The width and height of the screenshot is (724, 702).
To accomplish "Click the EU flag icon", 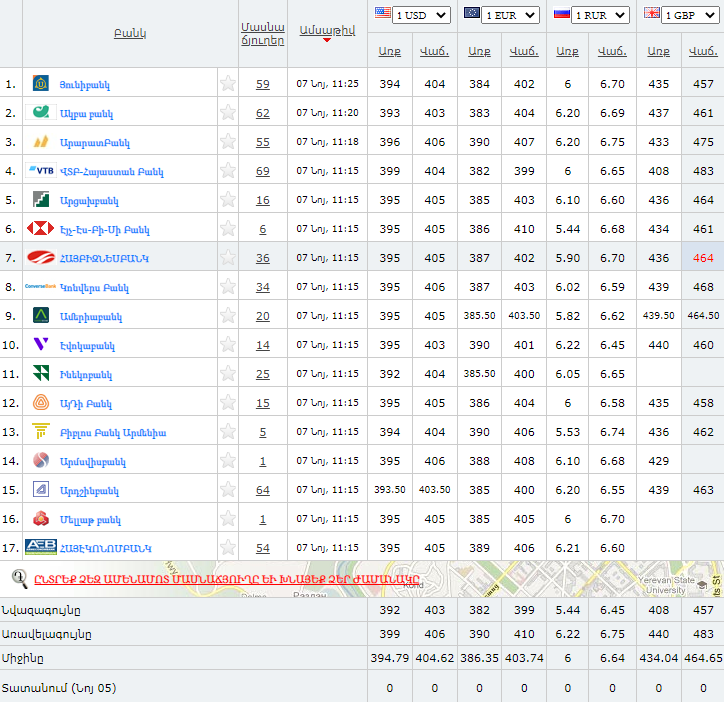I will pyautogui.click(x=472, y=12).
